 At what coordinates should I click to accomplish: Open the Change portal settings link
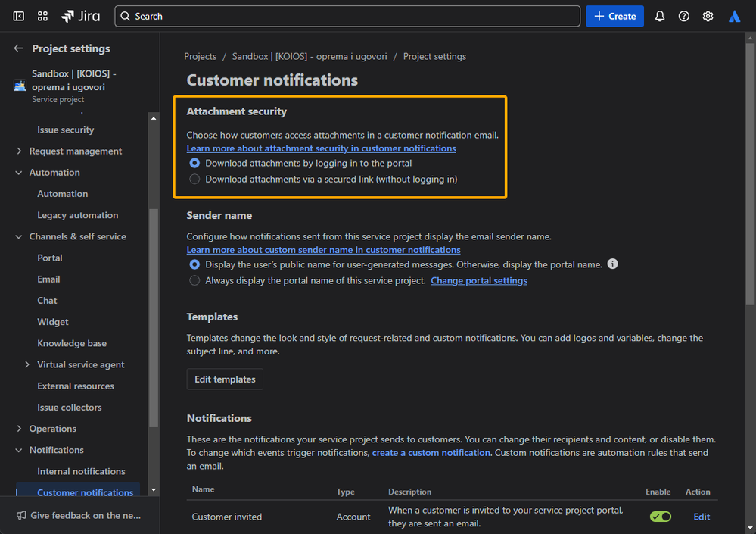[x=478, y=280]
